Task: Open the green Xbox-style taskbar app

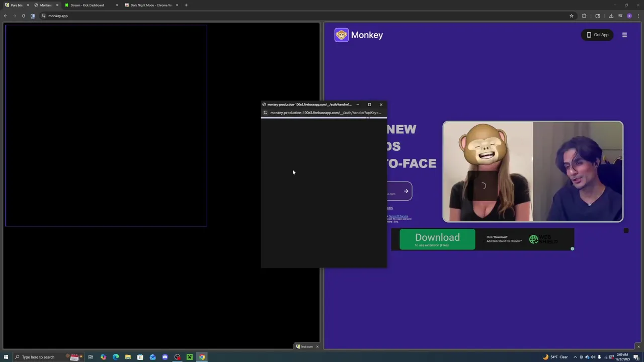Action: 190,357
